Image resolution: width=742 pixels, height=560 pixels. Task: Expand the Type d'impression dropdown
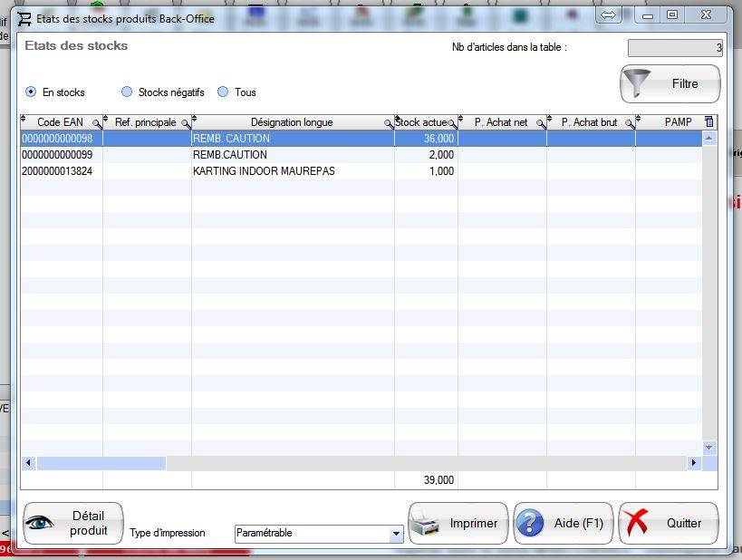point(395,534)
